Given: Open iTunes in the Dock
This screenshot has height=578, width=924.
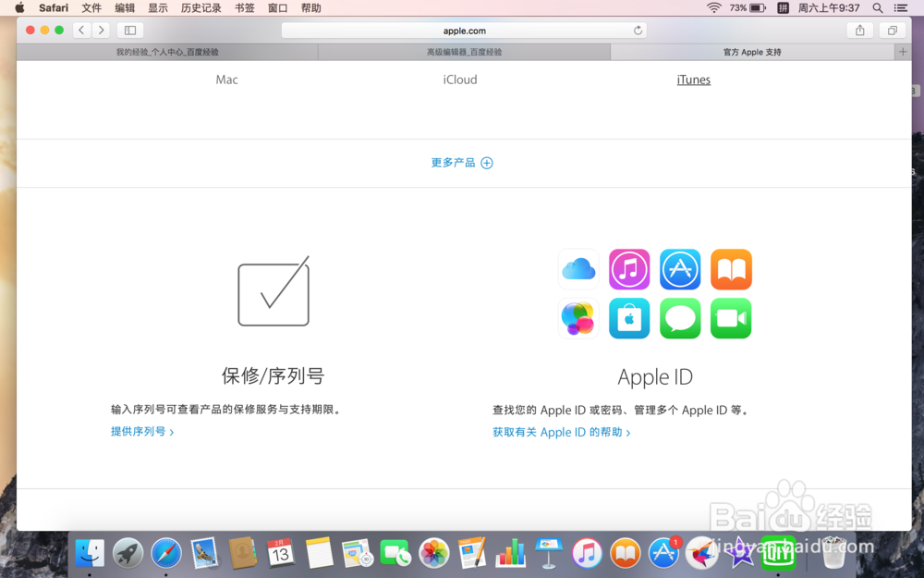Looking at the screenshot, I should tap(587, 554).
